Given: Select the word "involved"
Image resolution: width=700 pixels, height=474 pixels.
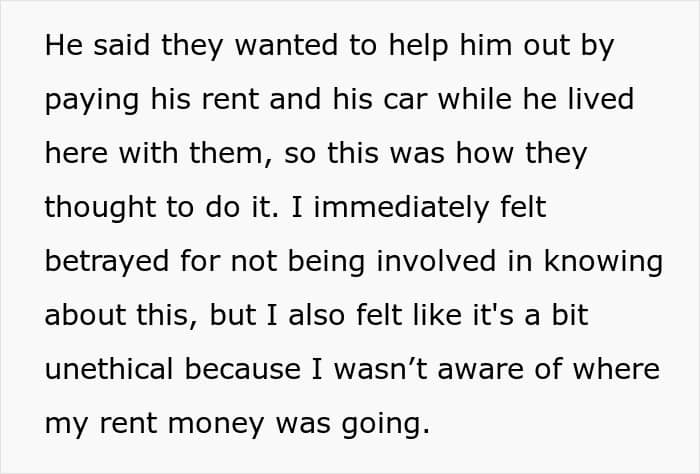Looking at the screenshot, I should pos(436,261).
